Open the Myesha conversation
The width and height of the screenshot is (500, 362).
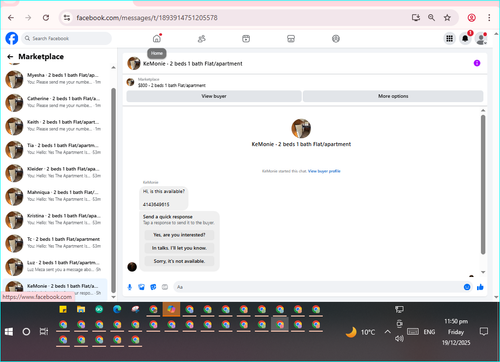pyautogui.click(x=56, y=79)
